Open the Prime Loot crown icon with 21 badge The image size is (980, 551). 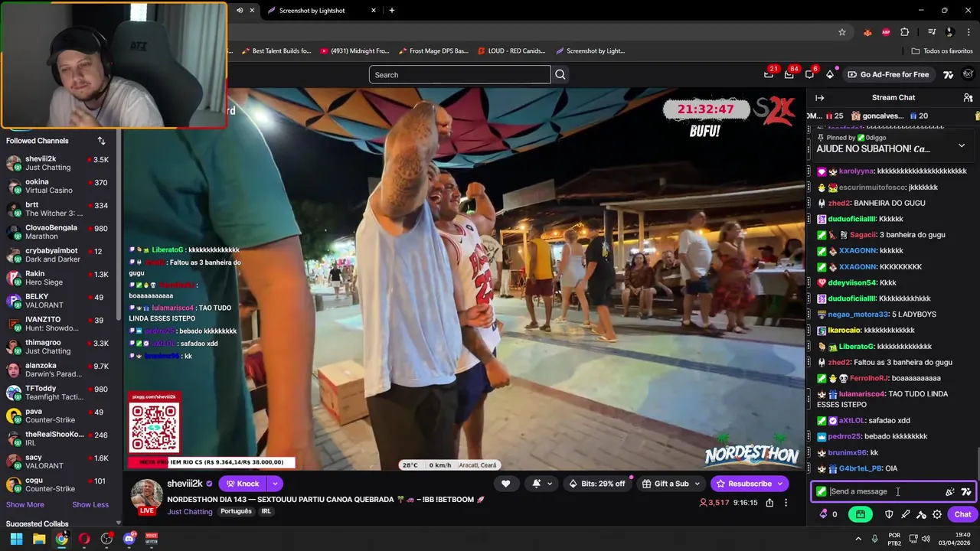[x=769, y=74]
